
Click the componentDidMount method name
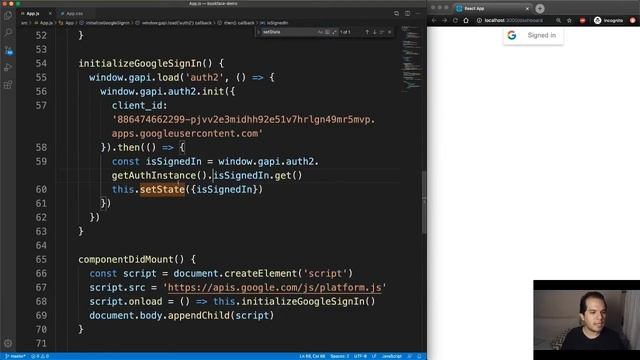(x=126, y=259)
